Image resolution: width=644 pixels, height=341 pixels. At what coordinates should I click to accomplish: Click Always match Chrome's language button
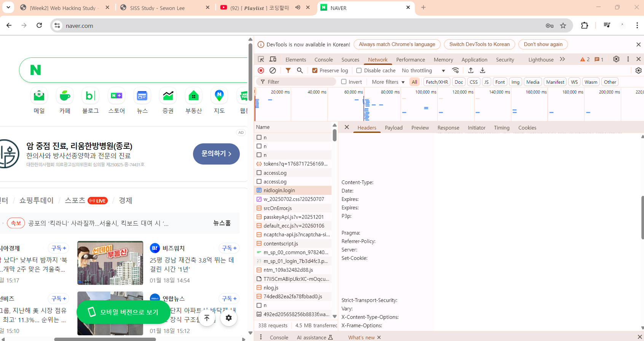click(397, 45)
